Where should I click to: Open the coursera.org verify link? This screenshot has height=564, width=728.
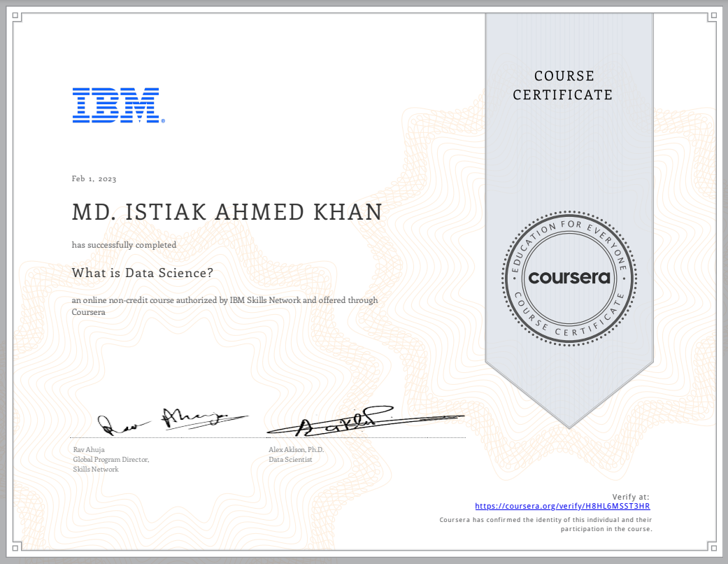click(562, 506)
